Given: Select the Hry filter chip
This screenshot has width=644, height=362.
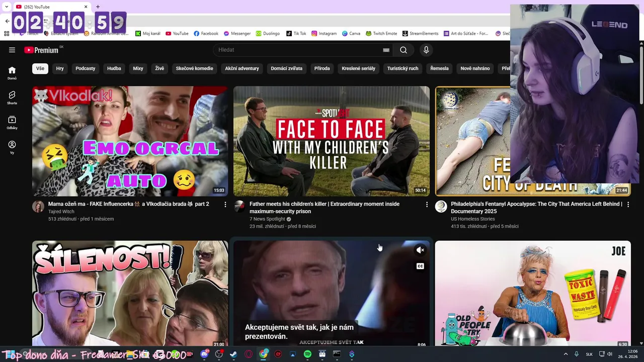Looking at the screenshot, I should (x=60, y=68).
